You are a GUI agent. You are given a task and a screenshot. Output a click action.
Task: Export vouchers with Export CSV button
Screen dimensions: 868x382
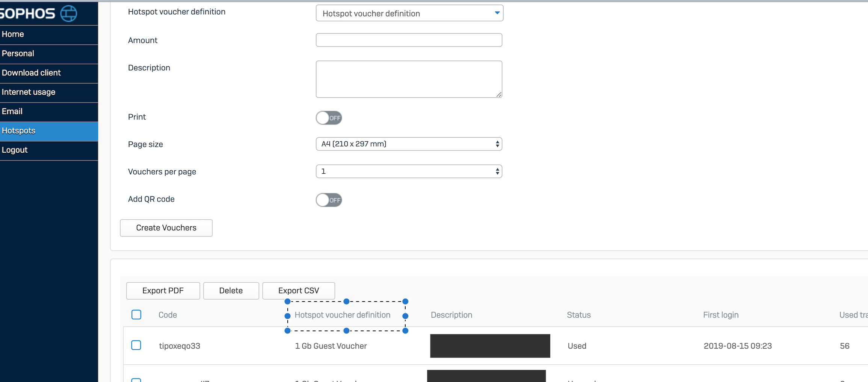tap(299, 291)
